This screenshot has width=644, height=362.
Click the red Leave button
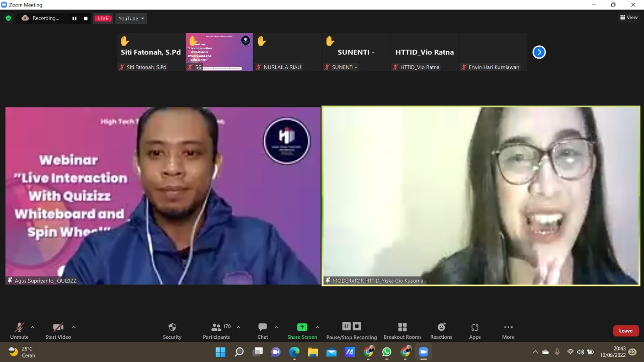[x=626, y=331]
